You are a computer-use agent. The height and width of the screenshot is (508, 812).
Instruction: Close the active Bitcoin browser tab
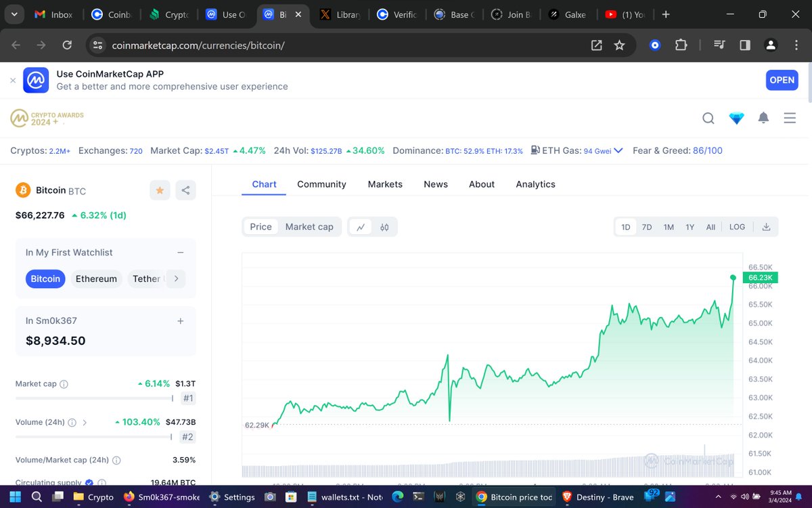pos(298,14)
